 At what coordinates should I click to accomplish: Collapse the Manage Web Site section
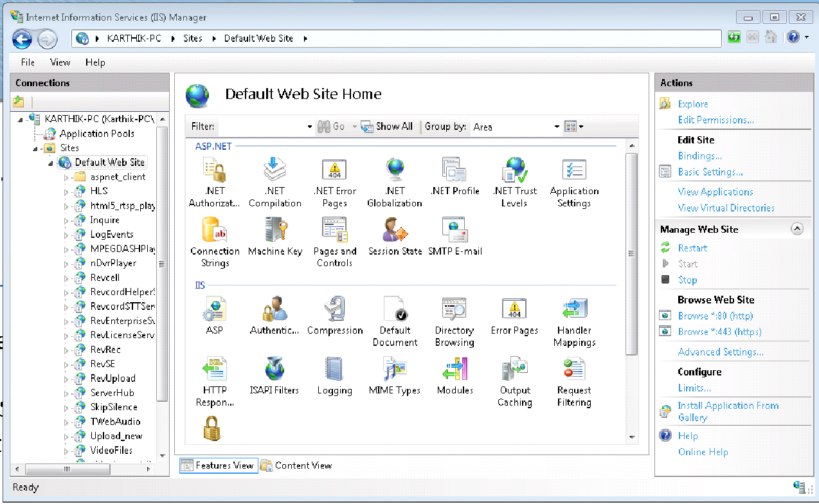(797, 229)
